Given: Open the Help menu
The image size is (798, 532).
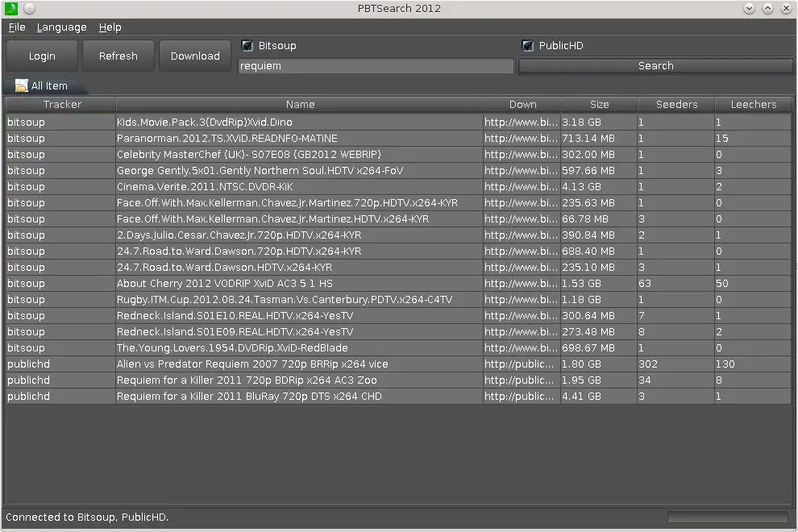Looking at the screenshot, I should [x=110, y=27].
